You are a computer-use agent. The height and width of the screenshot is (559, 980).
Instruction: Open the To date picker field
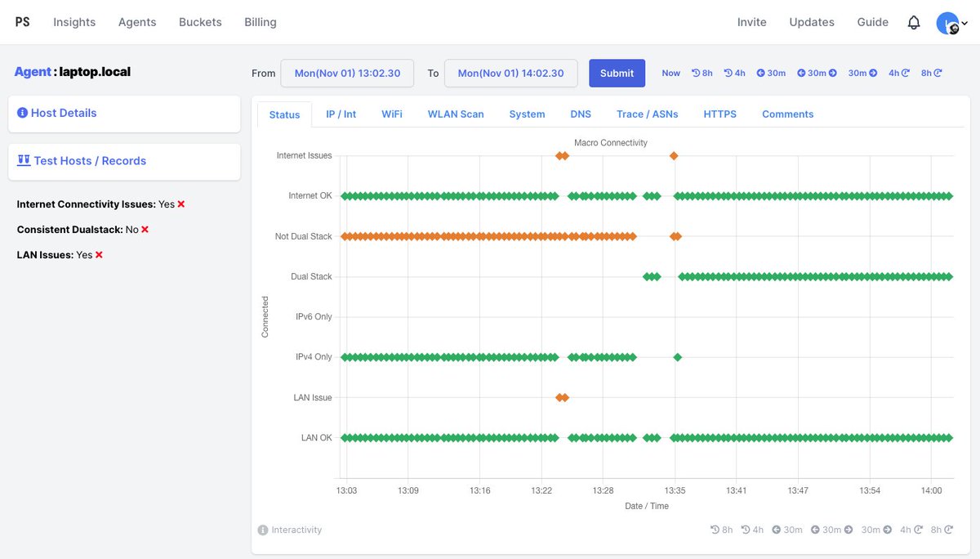tap(510, 73)
